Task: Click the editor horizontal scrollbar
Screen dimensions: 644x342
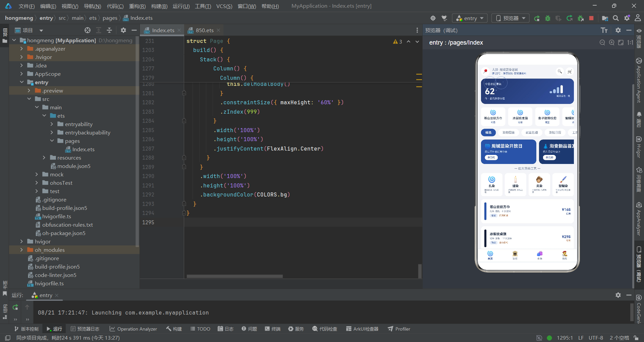Action: (234, 276)
